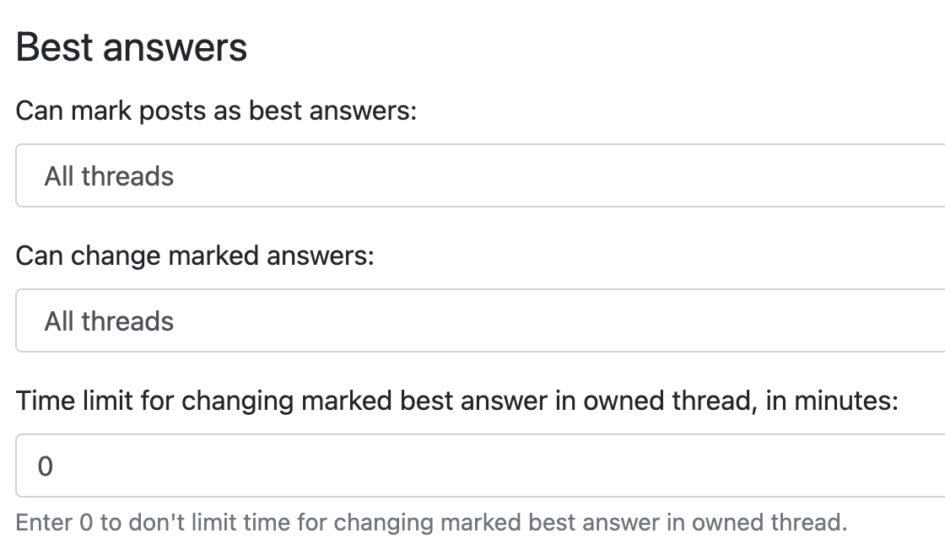Click "in minutes:" at the end of the time limit label
The height and width of the screenshot is (560, 945).
click(832, 401)
